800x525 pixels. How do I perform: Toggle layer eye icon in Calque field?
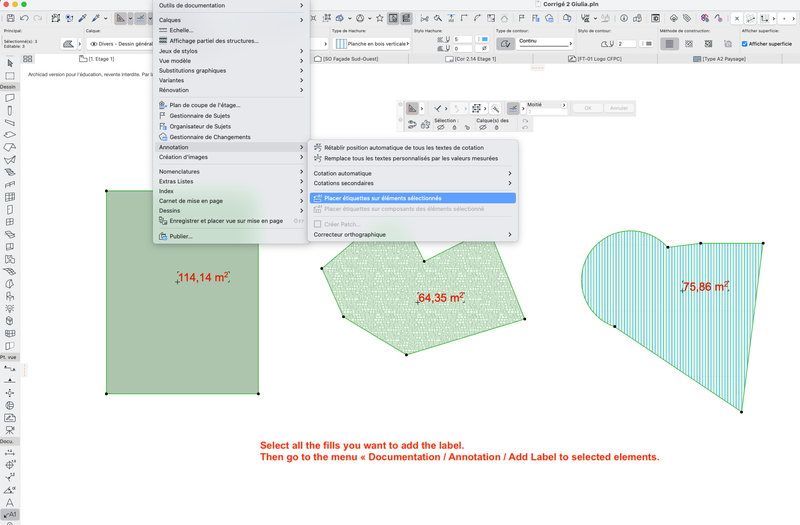click(x=93, y=44)
